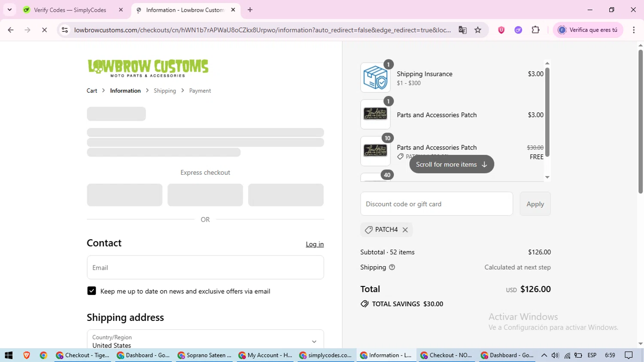Click the Email input field
The image size is (644, 362).
coord(205,268)
